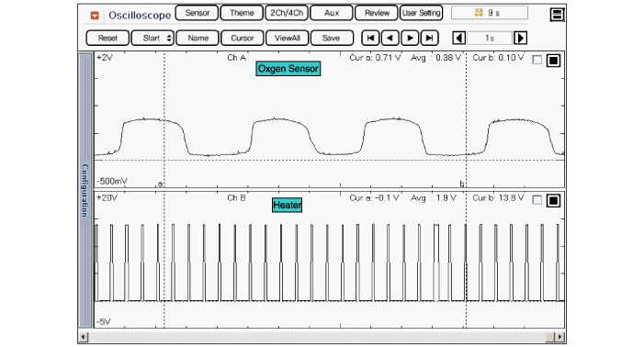Click the 1s time base field
Viewport: 644px width, 347px height.
[490, 39]
